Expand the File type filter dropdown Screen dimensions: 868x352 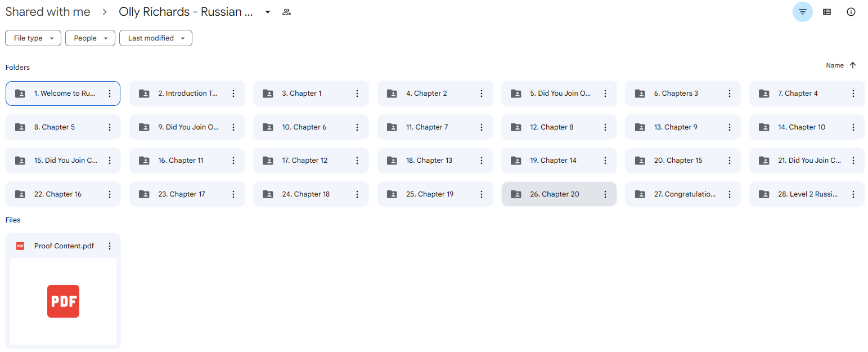tap(33, 38)
